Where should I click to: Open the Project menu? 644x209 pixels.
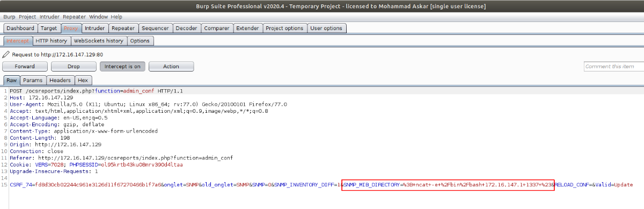coord(28,17)
